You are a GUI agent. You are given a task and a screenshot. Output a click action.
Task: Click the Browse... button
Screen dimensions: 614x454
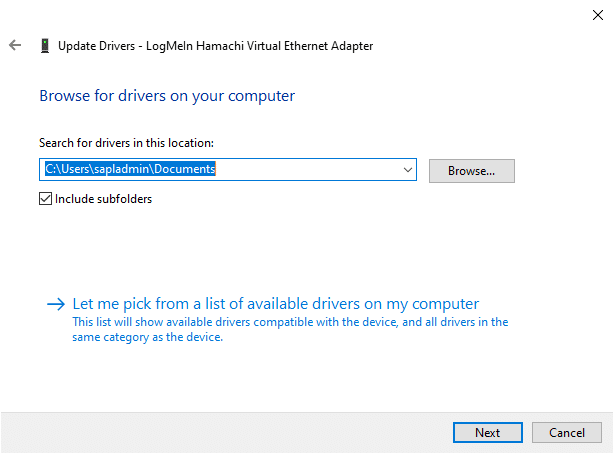click(x=471, y=170)
